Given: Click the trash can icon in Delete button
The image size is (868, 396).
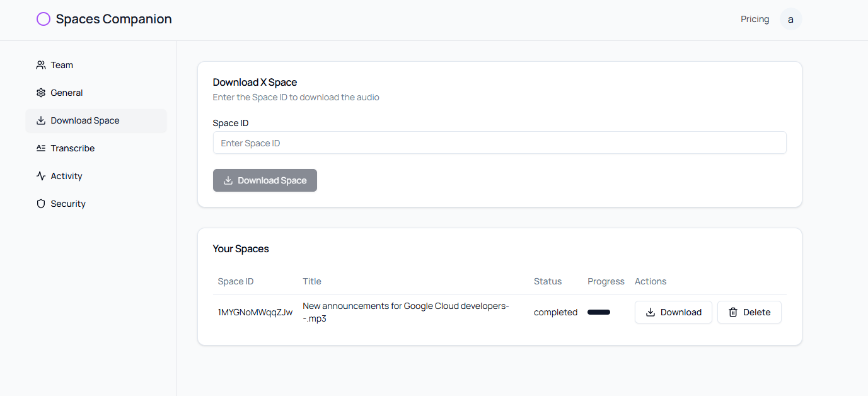Looking at the screenshot, I should [x=733, y=312].
